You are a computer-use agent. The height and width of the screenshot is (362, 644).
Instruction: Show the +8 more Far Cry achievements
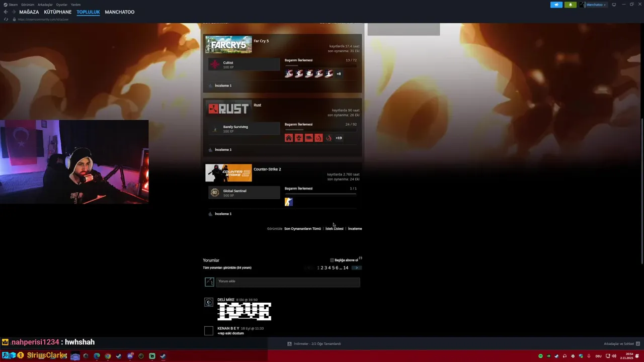[x=339, y=74]
